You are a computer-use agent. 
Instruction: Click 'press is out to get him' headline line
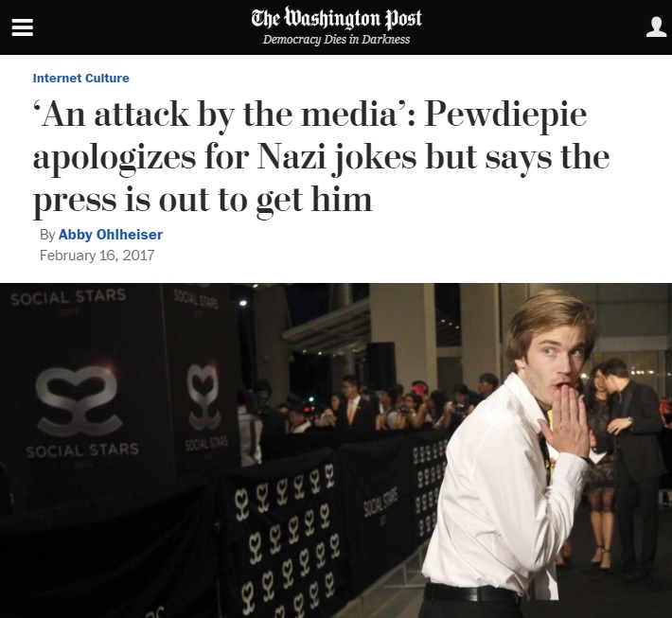point(203,200)
